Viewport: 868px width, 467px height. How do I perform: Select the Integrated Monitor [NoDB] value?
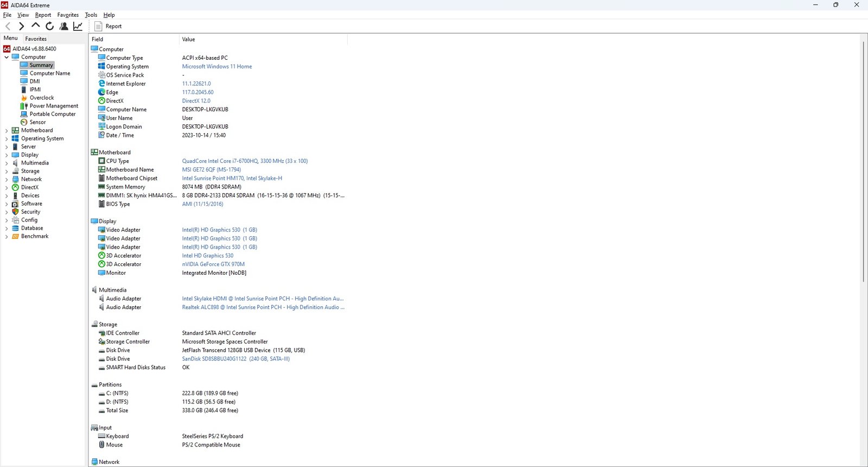pyautogui.click(x=214, y=273)
